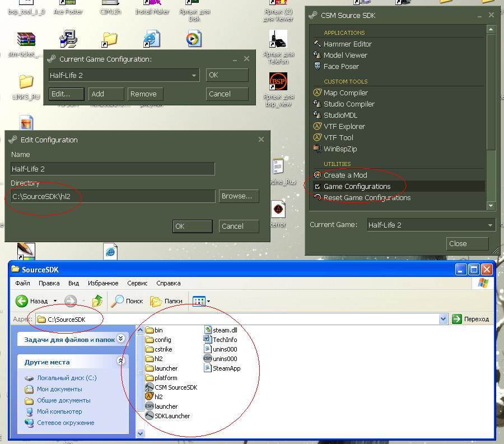Click SDK list scrollbar down arrow
The height and width of the screenshot is (444, 504).
[491, 206]
